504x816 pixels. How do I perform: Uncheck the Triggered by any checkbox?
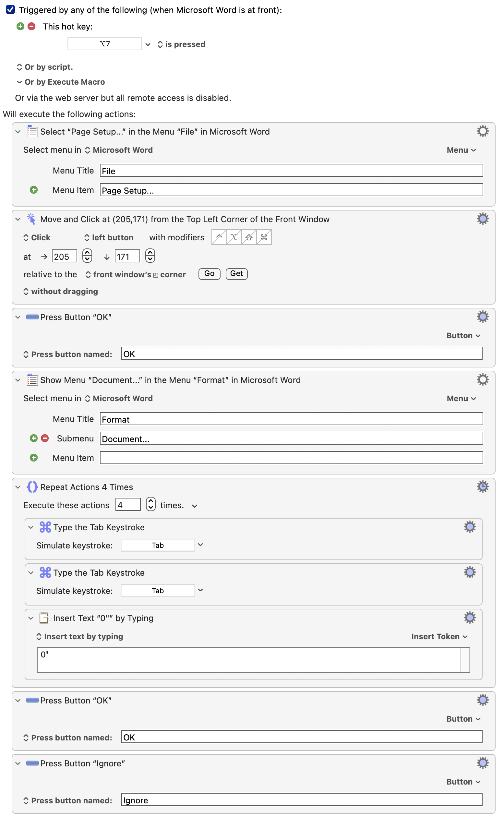point(10,10)
